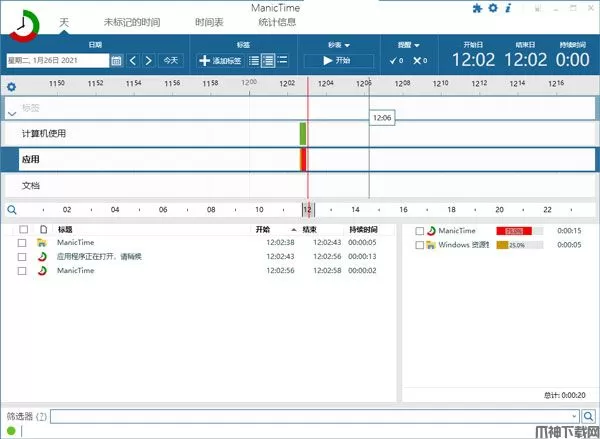This screenshot has width=600, height=439.
Task: Open timeline settings gear icon
Action: pos(11,86)
